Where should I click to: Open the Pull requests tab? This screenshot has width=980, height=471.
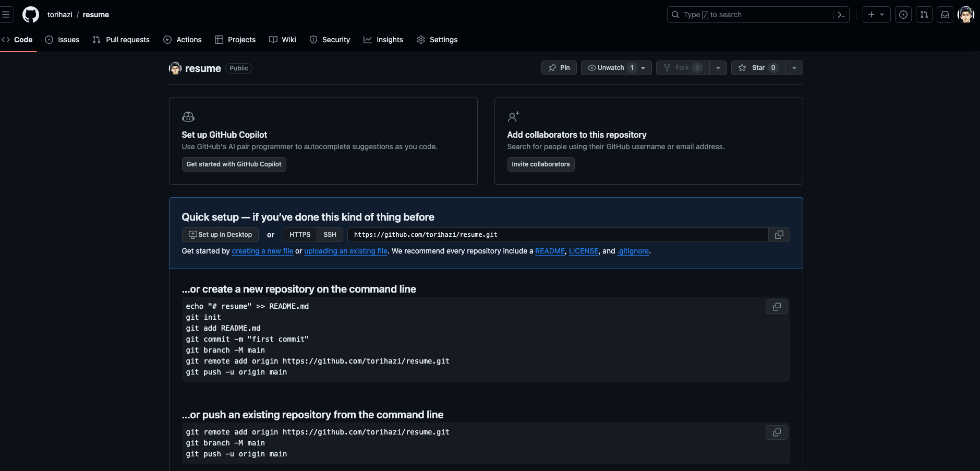click(x=121, y=40)
